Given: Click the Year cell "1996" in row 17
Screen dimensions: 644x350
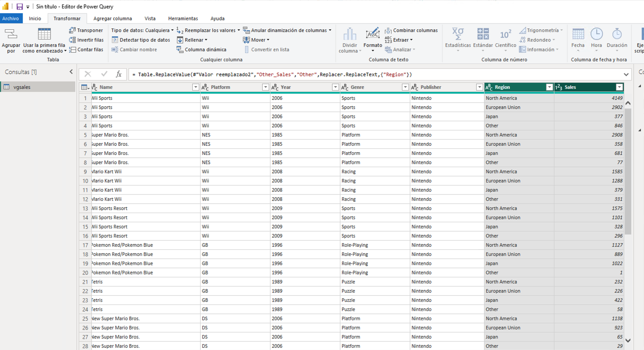Looking at the screenshot, I should (x=305, y=245).
